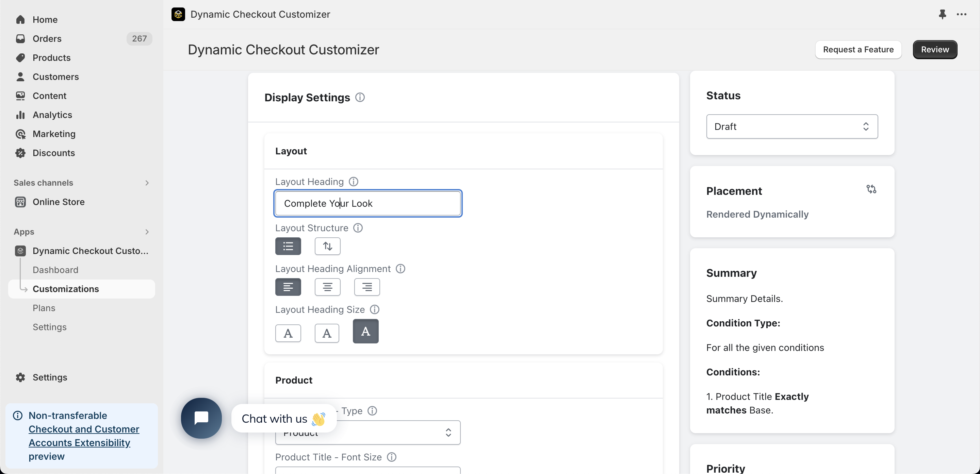Screen dimensions: 980x474
Task: Expand the Sales channels section chevron
Action: 147,183
